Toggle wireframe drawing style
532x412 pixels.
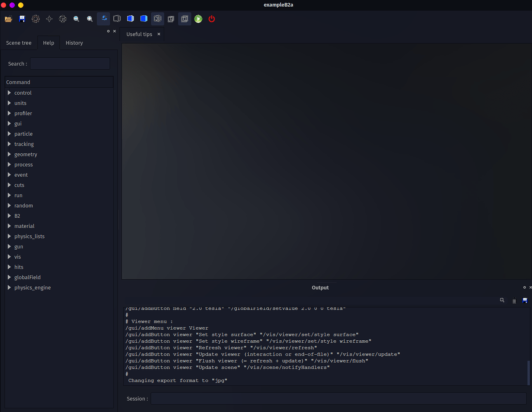(158, 19)
